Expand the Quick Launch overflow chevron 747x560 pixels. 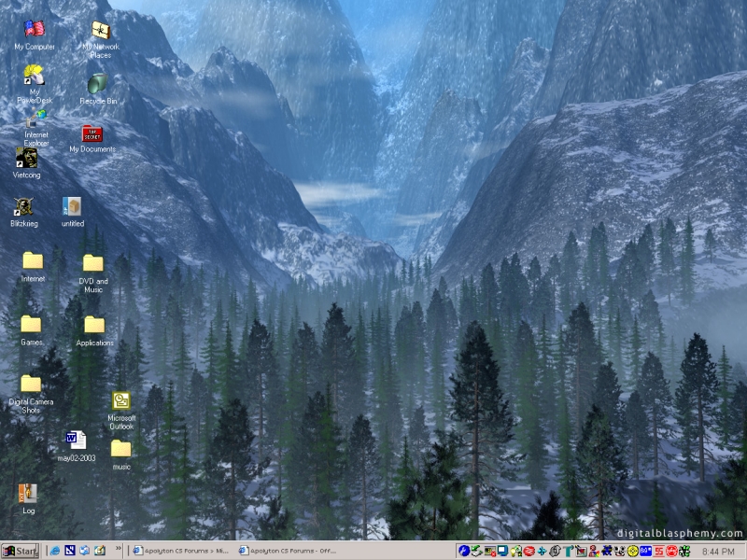pos(119,550)
